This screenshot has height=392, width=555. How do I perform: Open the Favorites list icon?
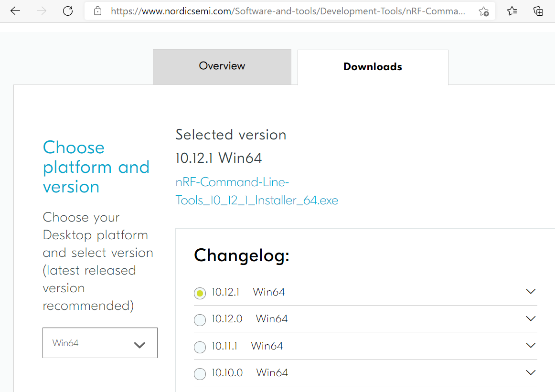[512, 11]
